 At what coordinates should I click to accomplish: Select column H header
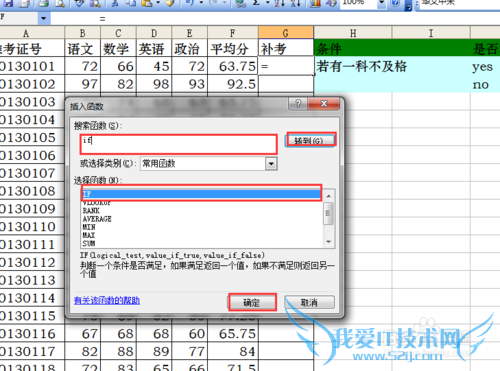(353, 33)
